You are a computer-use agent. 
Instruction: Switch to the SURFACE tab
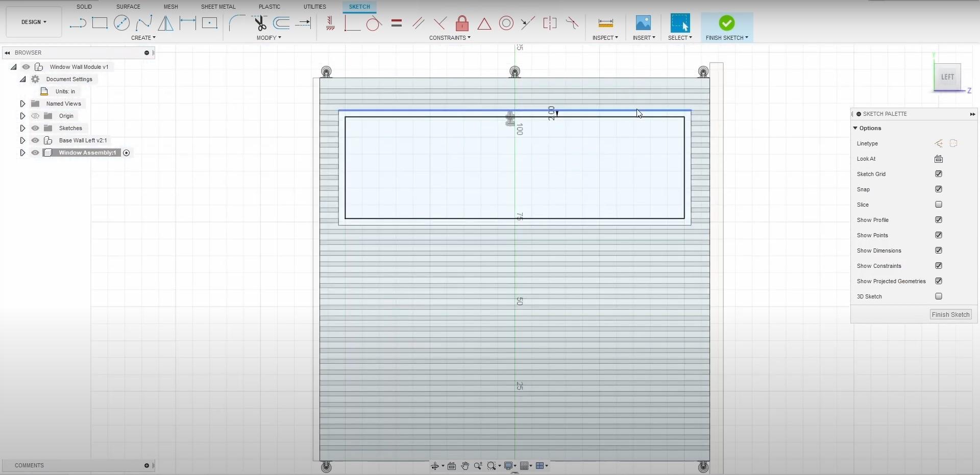coord(128,7)
